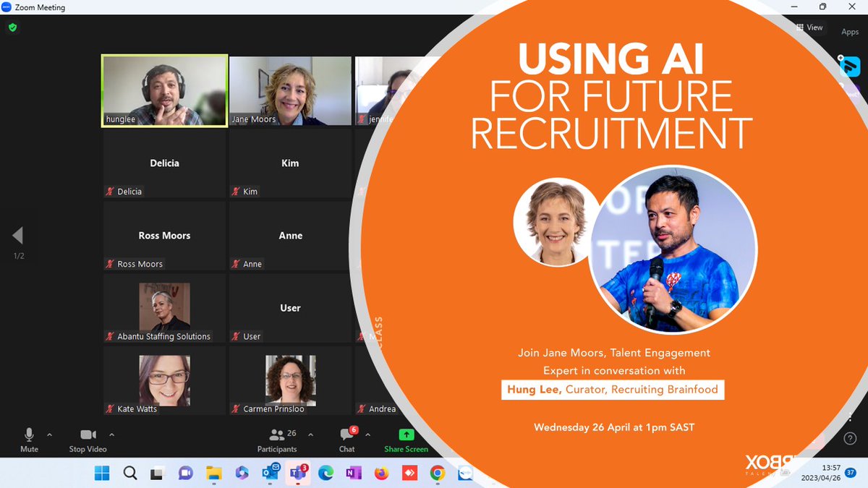Click the help question mark icon

pos(850,439)
